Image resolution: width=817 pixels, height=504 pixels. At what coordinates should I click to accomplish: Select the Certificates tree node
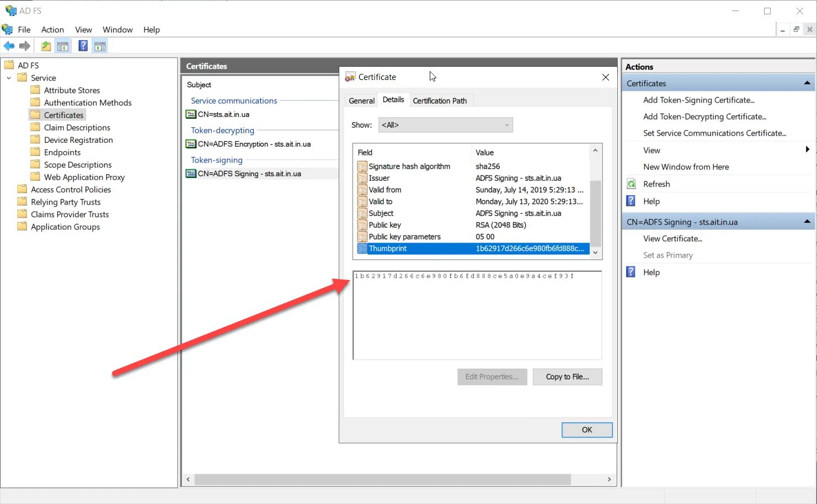63,115
